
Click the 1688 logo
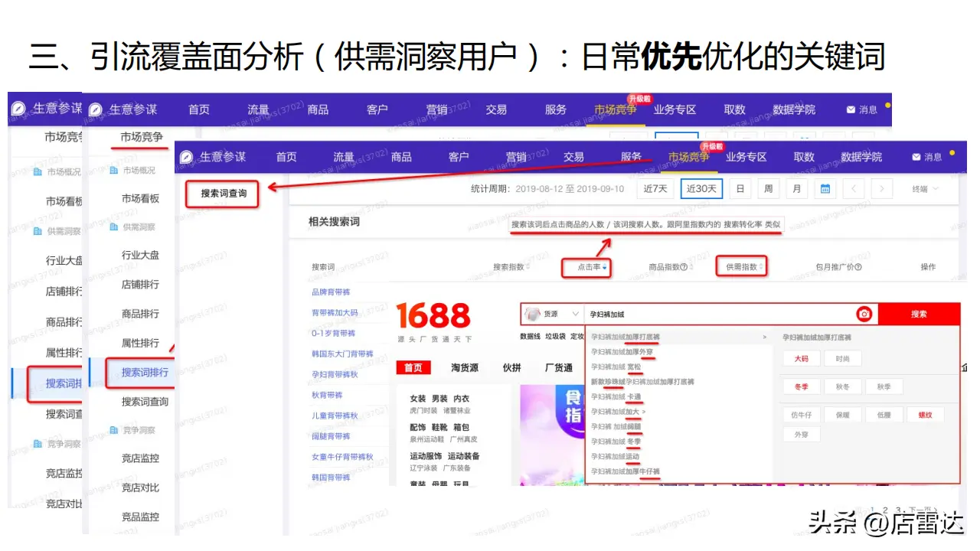click(x=433, y=314)
